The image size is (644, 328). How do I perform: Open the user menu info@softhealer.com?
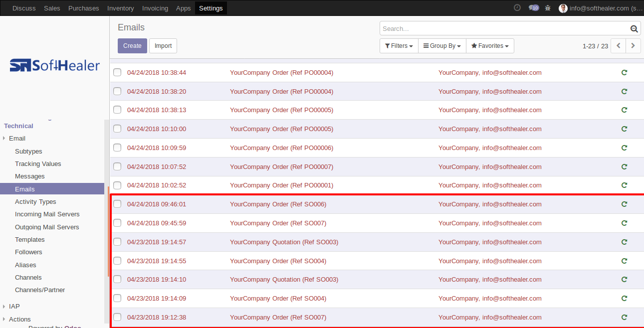[601, 8]
